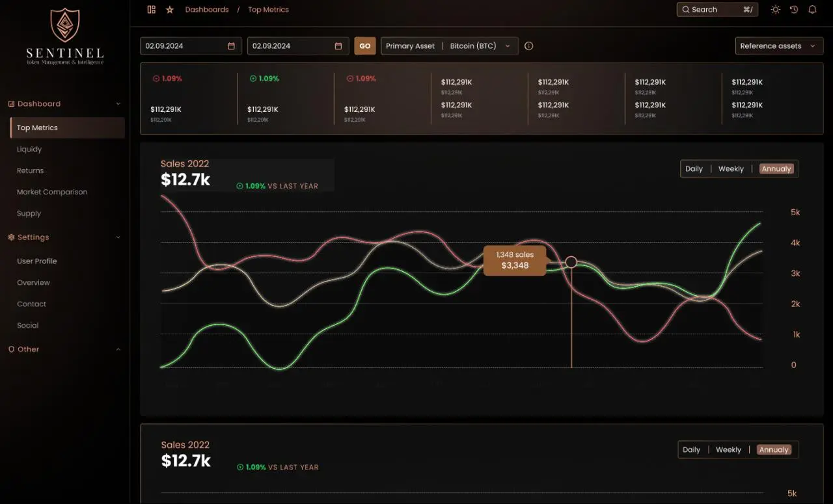Open the Overview settings page
The width and height of the screenshot is (833, 504).
click(33, 283)
